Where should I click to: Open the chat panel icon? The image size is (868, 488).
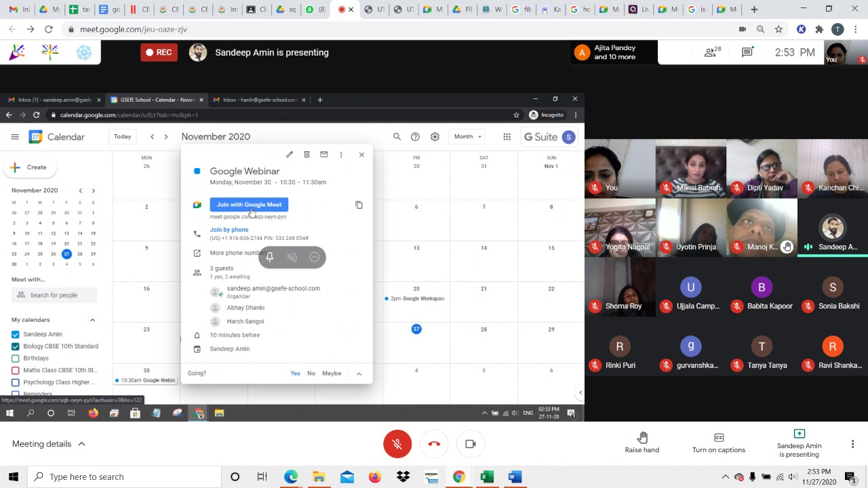(747, 52)
